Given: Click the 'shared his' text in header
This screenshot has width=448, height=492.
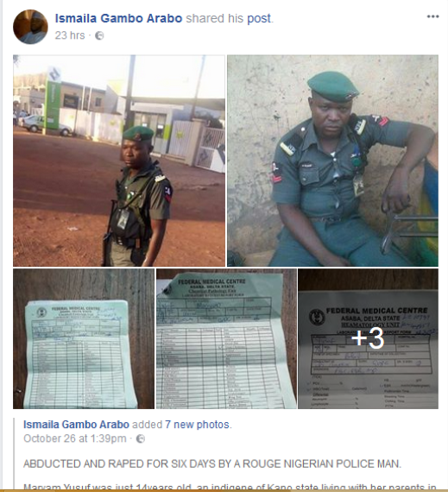Looking at the screenshot, I should pyautogui.click(x=215, y=18).
